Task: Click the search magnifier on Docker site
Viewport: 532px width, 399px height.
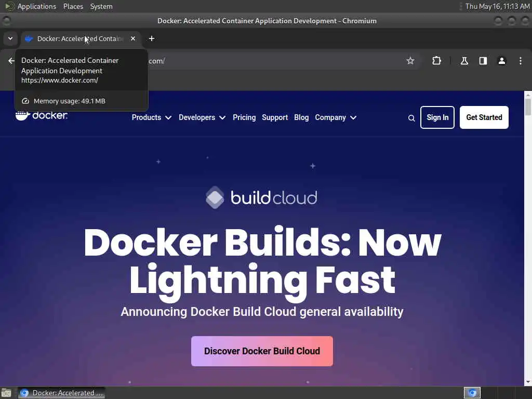Action: (411, 118)
